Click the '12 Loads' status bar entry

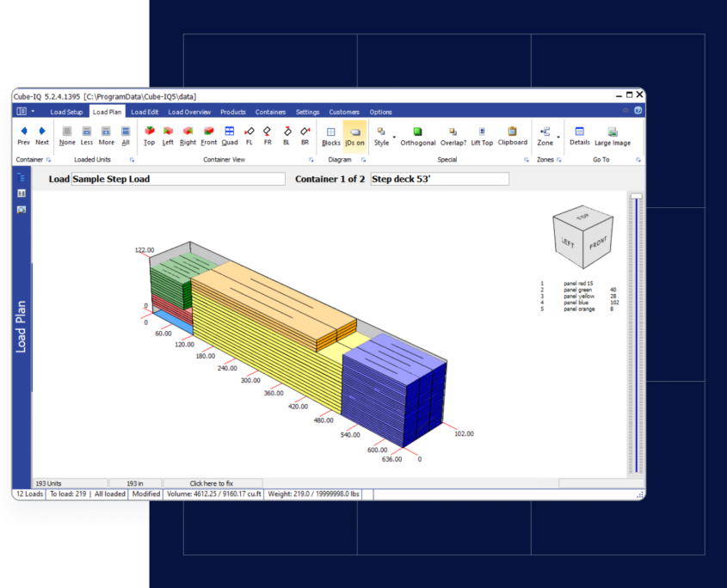coord(29,494)
